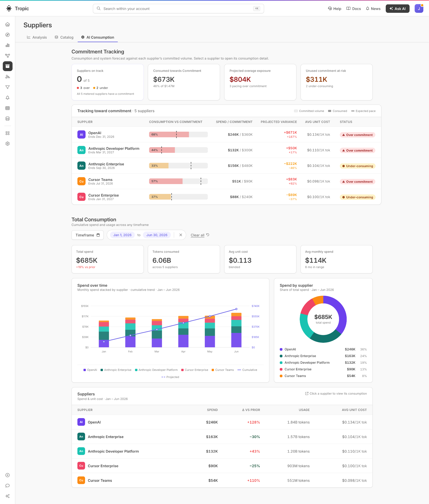Switch to the Catalog tab
Screen dimensions: 429x504
click(x=64, y=37)
